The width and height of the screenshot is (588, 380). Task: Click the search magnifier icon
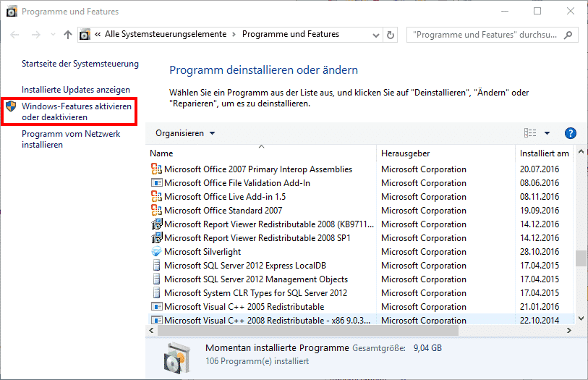568,35
